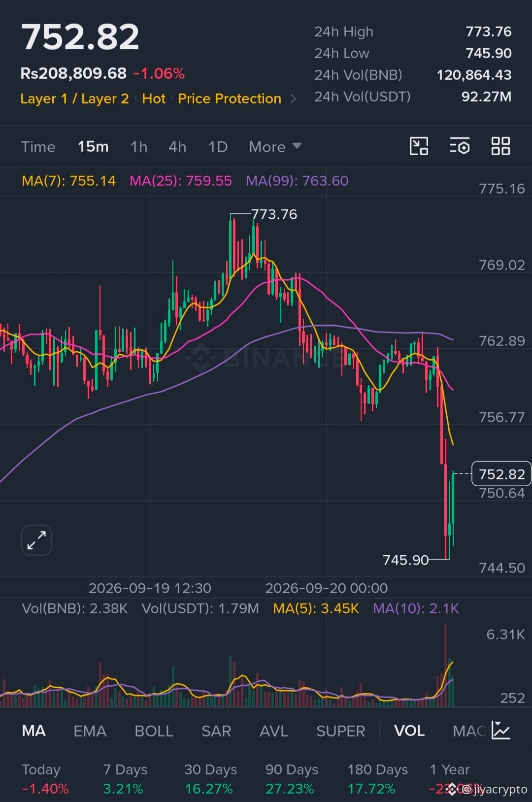Switch to the 4h timeframe
532x802 pixels.
[177, 147]
